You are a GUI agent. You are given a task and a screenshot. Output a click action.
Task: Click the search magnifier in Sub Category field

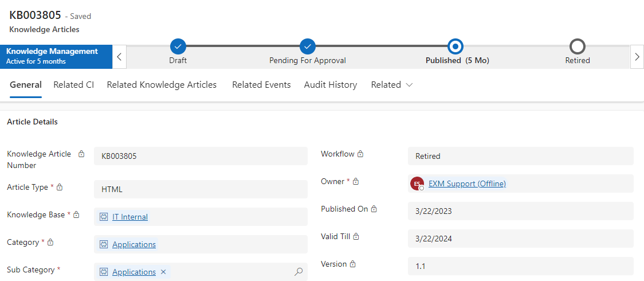pyautogui.click(x=298, y=272)
